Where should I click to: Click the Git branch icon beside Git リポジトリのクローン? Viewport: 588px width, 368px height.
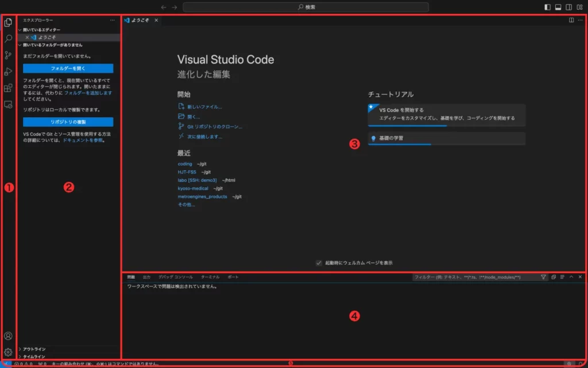[181, 126]
